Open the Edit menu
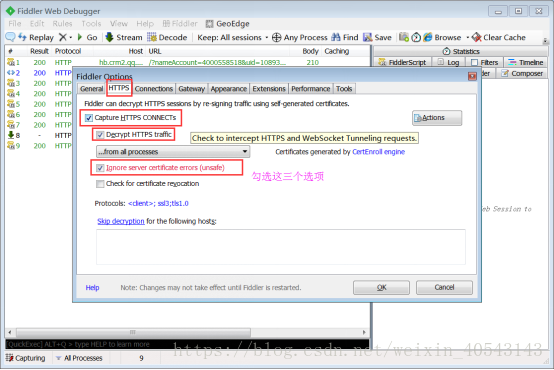 pyautogui.click(x=37, y=24)
